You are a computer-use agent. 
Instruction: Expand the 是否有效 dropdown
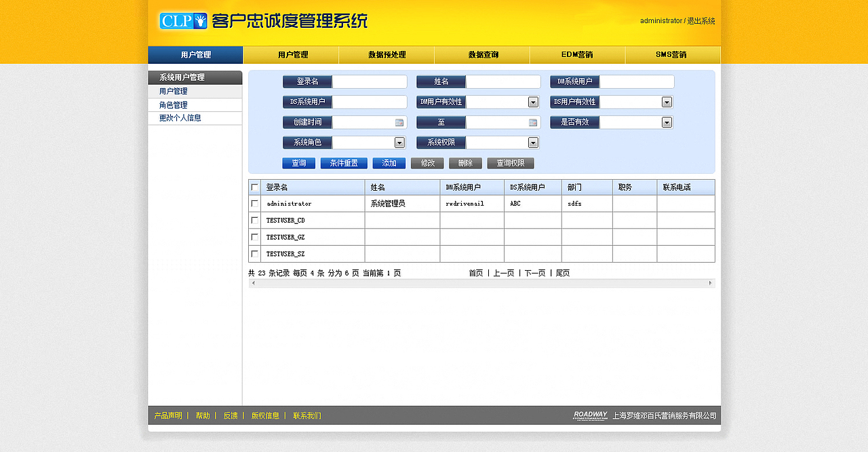(667, 123)
